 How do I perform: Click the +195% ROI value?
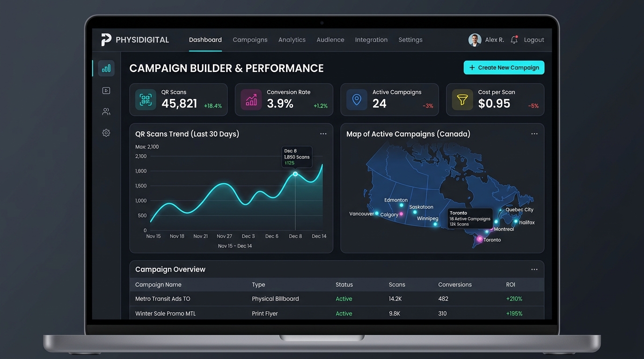(x=514, y=314)
